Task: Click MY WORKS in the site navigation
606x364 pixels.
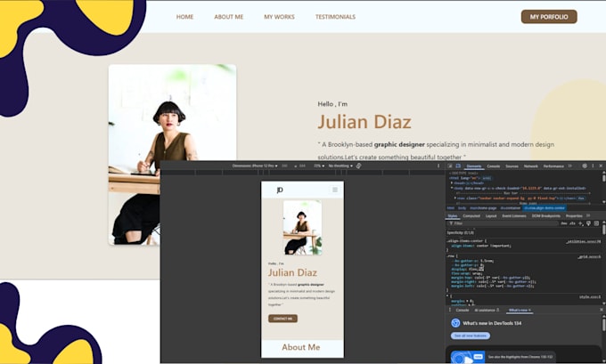Action: point(280,17)
